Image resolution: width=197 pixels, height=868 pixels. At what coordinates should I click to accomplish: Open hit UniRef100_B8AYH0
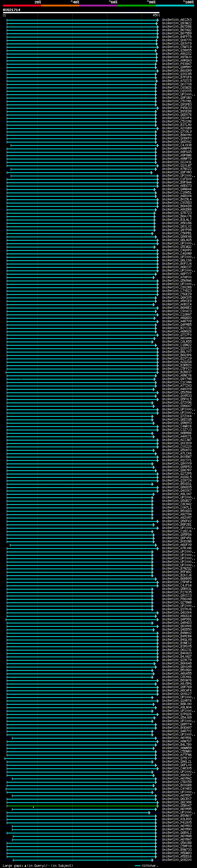(x=176, y=135)
